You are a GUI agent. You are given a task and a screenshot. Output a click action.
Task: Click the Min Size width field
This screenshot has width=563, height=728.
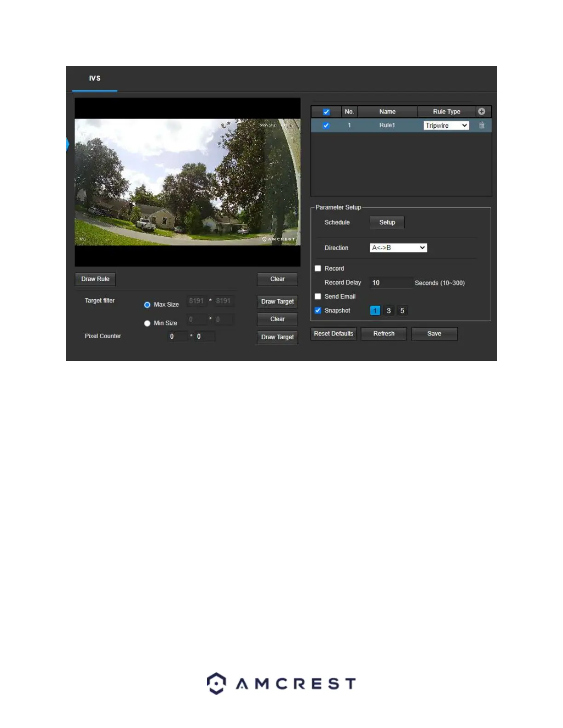pos(196,319)
